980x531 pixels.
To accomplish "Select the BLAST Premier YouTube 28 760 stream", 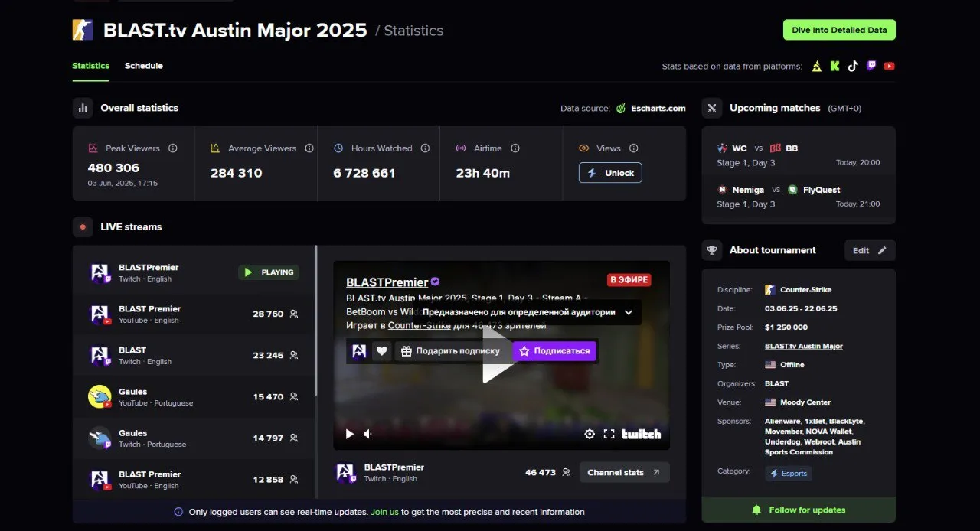I will click(x=193, y=314).
